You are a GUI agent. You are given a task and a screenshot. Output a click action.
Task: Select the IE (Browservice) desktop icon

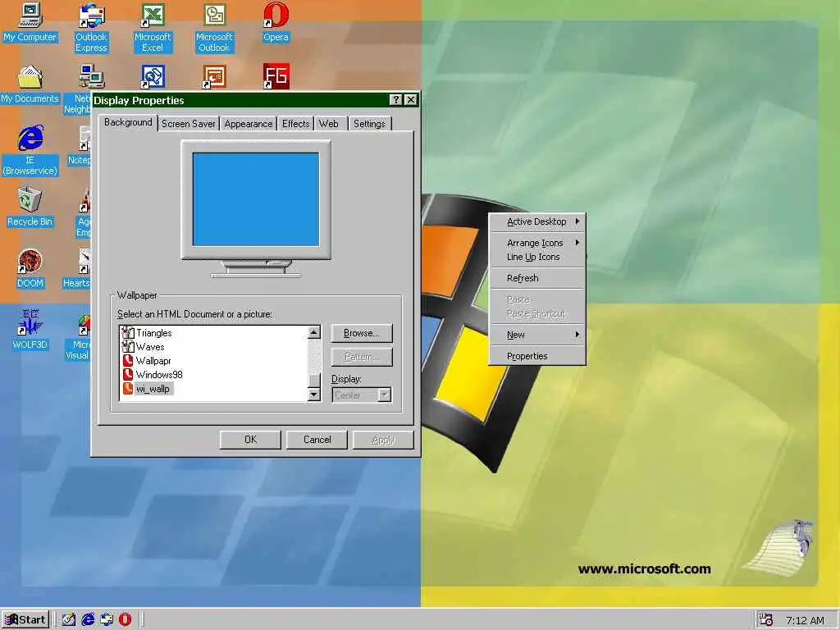pos(30,151)
